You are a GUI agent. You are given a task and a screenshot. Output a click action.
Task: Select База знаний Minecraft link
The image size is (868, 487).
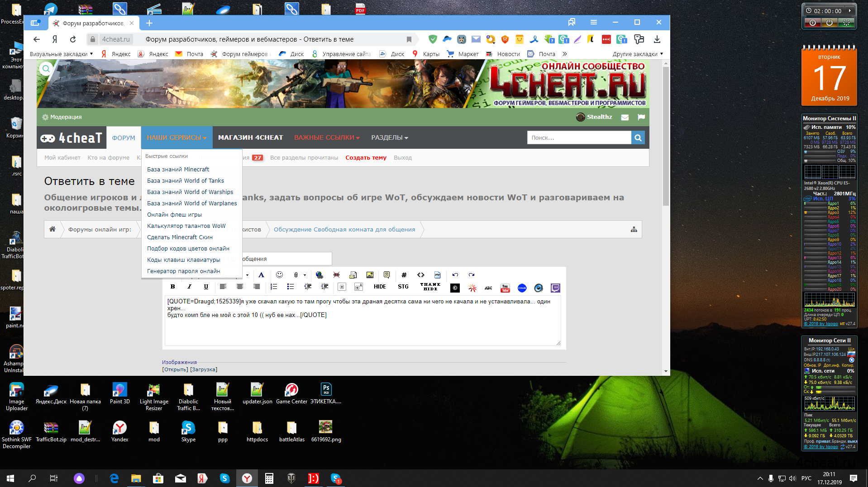[178, 169]
